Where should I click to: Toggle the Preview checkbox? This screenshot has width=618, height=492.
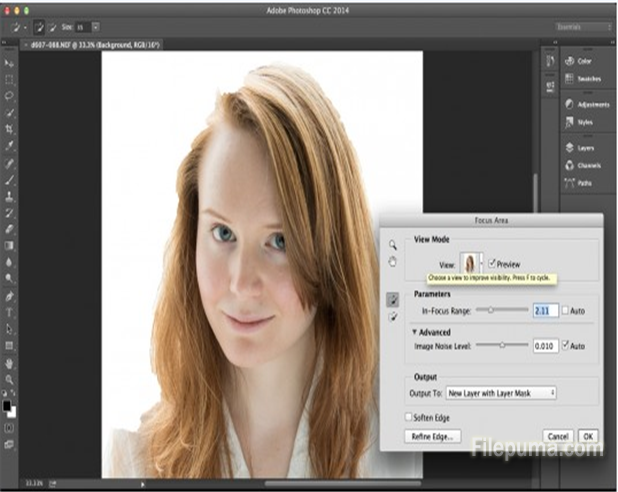[x=491, y=264]
